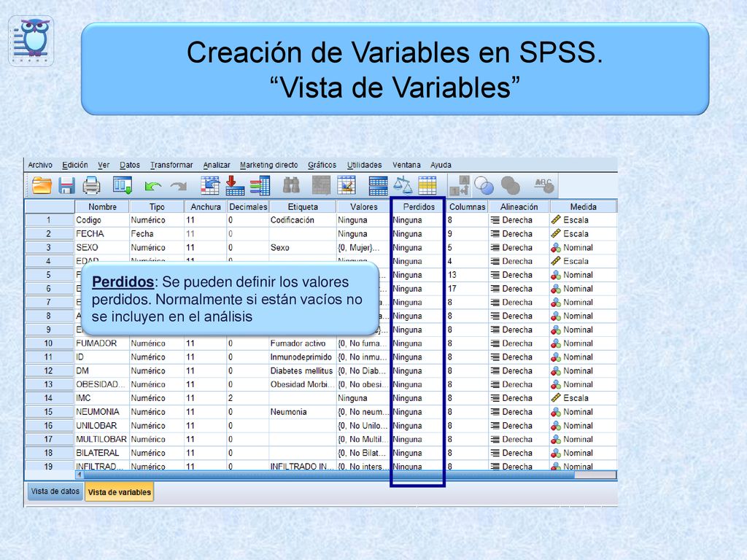Open the Analizar menu
This screenshot has height=560, width=747.
(x=216, y=165)
